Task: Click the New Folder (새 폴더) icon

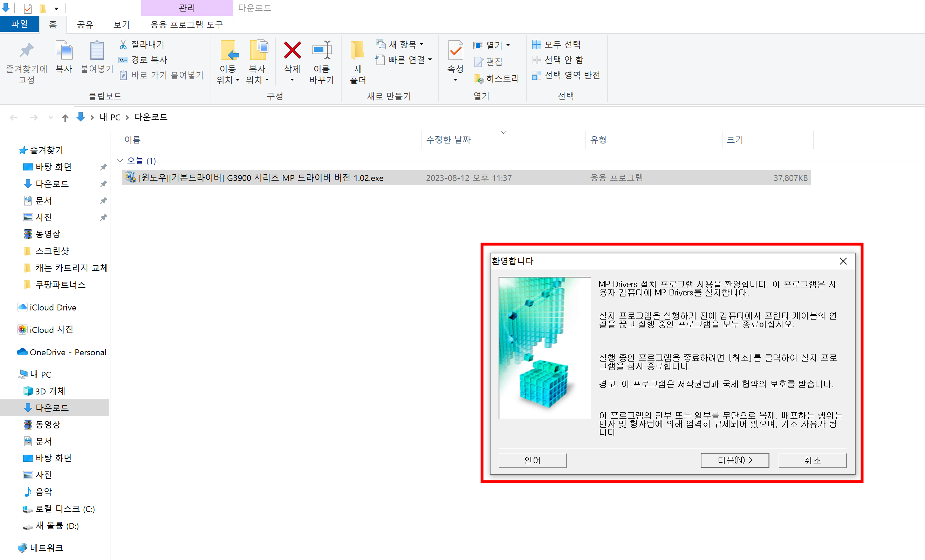Action: (x=357, y=51)
